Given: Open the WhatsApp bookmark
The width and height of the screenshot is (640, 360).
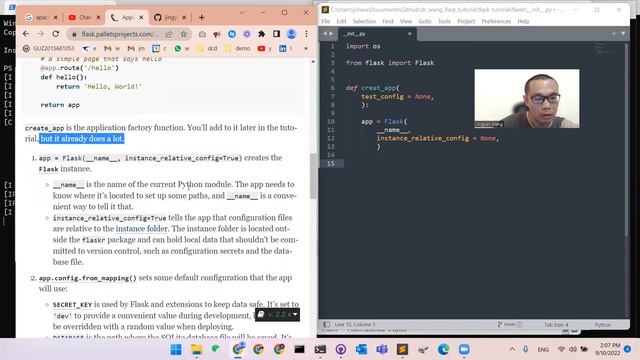Looking at the screenshot, I should pos(182,49).
